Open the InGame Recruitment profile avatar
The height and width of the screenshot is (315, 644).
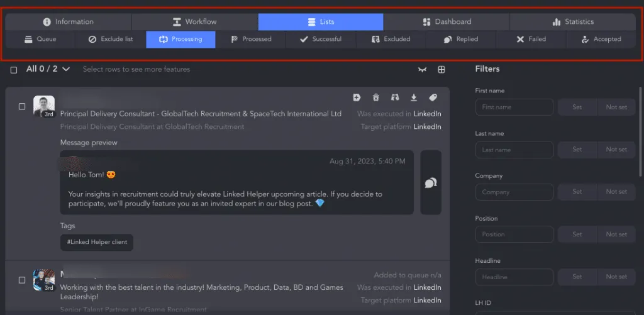point(44,280)
